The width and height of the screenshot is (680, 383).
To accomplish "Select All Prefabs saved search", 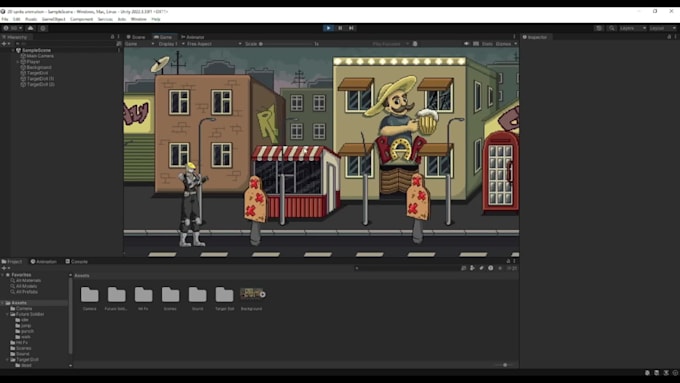I will point(26,292).
